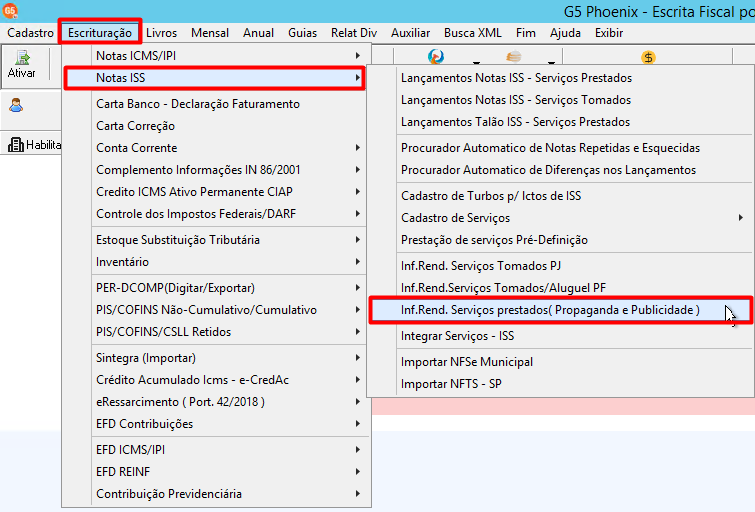Open the Livros menu

coord(161,33)
